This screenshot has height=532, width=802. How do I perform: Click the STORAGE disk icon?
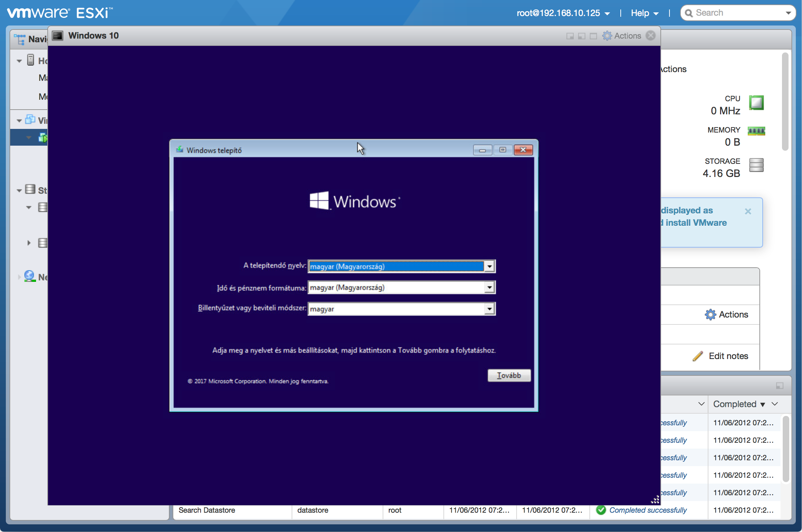pyautogui.click(x=756, y=165)
